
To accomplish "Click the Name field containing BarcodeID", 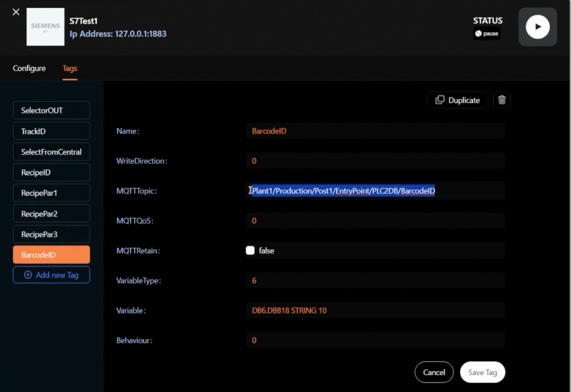I will pos(375,131).
